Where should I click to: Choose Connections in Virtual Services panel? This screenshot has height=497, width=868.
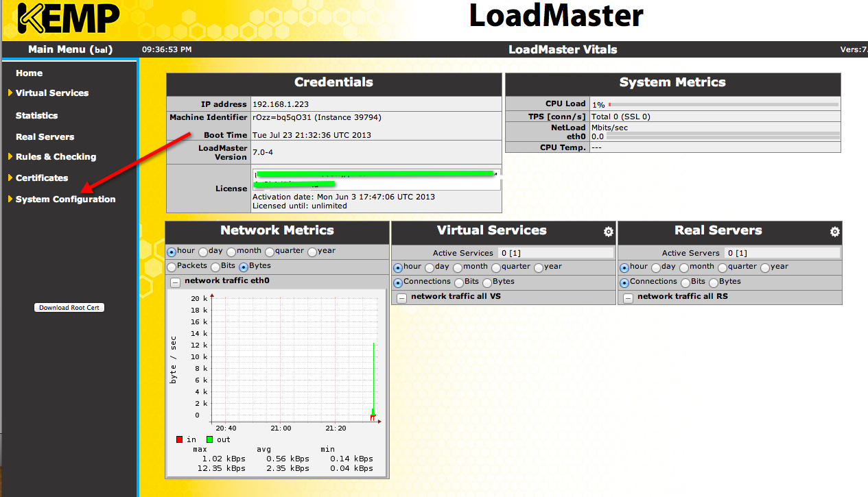tap(398, 282)
